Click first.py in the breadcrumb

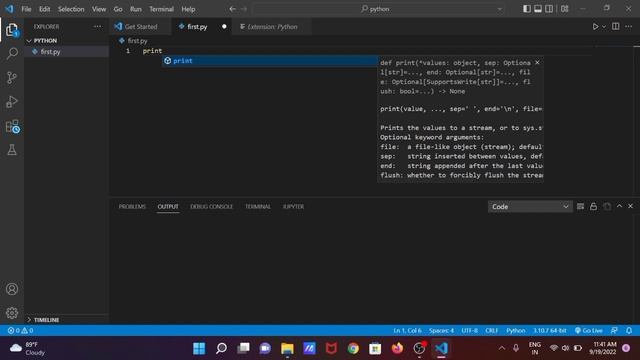pyautogui.click(x=137, y=41)
